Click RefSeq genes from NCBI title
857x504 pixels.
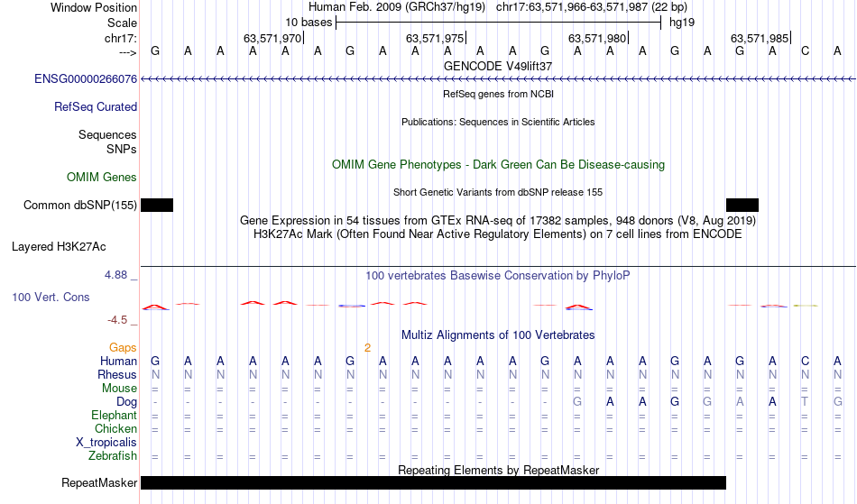pyautogui.click(x=499, y=94)
